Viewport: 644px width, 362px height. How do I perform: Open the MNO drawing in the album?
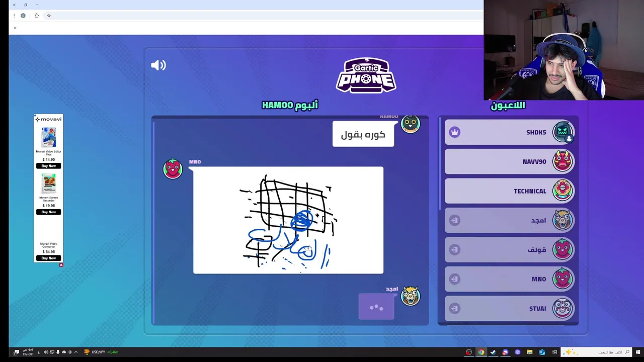[x=288, y=220]
